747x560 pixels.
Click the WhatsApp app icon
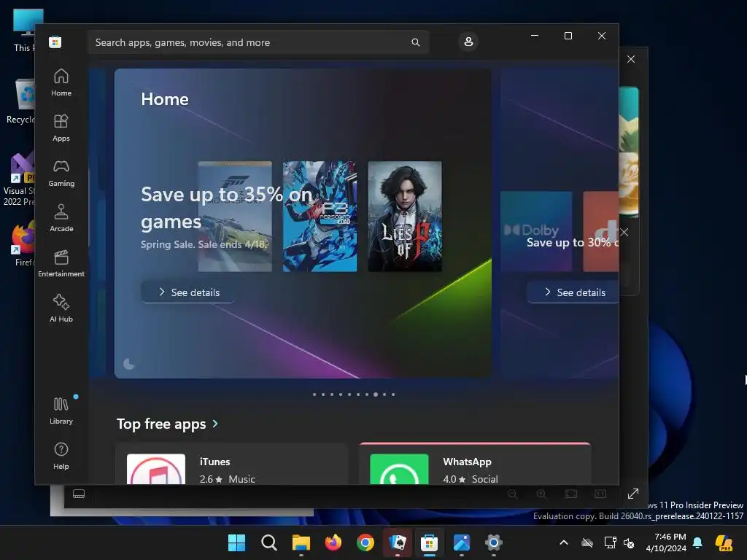coord(399,470)
